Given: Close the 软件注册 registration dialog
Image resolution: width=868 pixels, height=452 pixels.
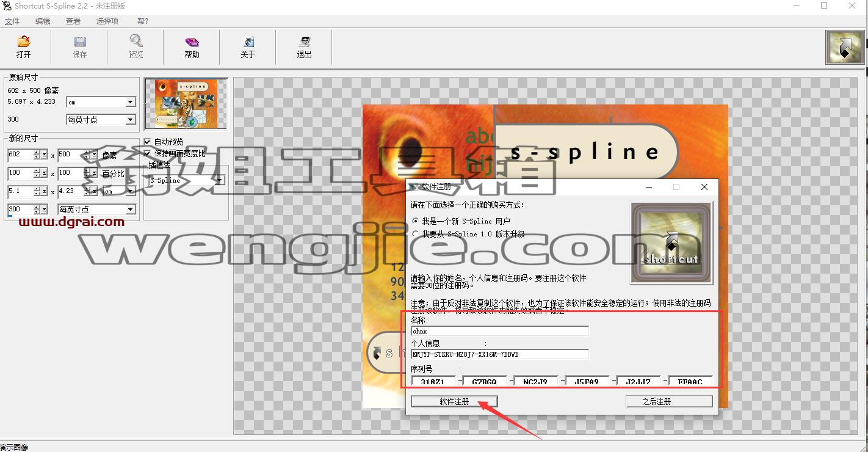Looking at the screenshot, I should point(704,187).
